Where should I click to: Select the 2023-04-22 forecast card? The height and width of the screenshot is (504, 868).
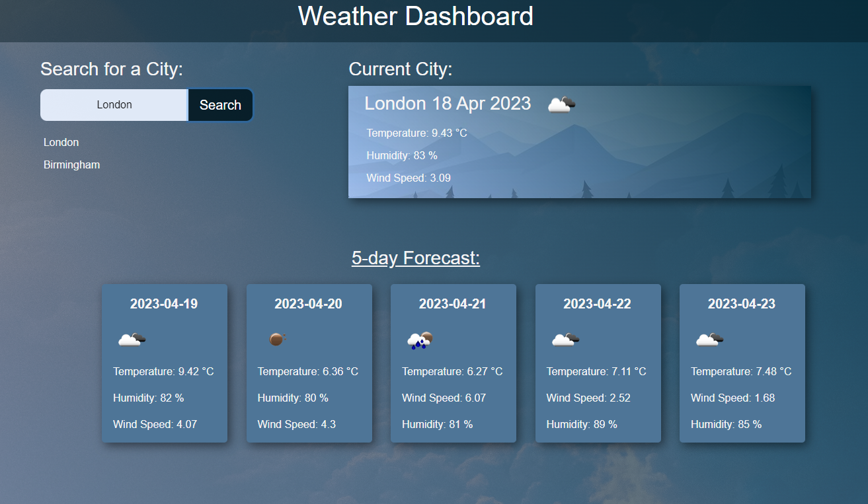pos(598,363)
